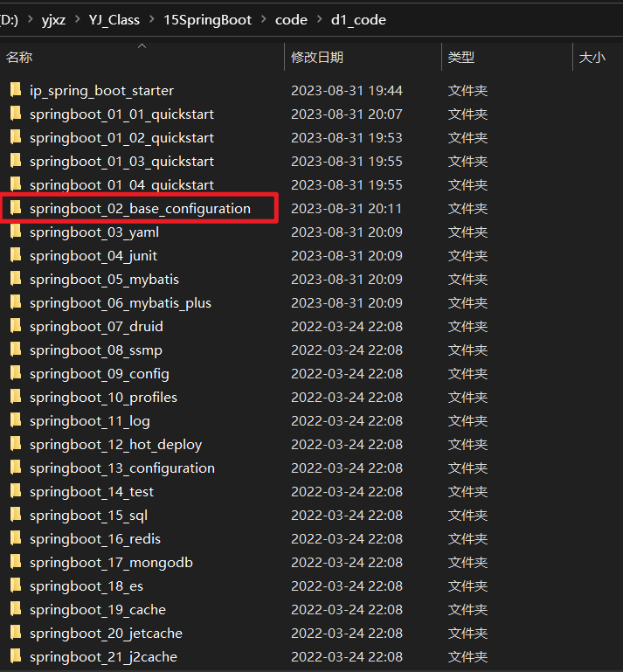Click the springboot_10_profiles folder icon

[16, 397]
